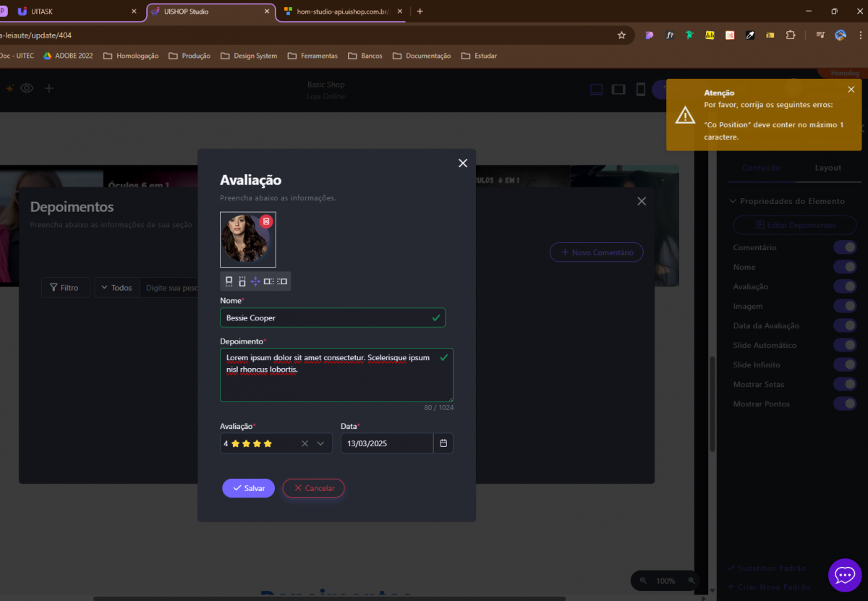Open the date picker calendar icon

click(443, 443)
